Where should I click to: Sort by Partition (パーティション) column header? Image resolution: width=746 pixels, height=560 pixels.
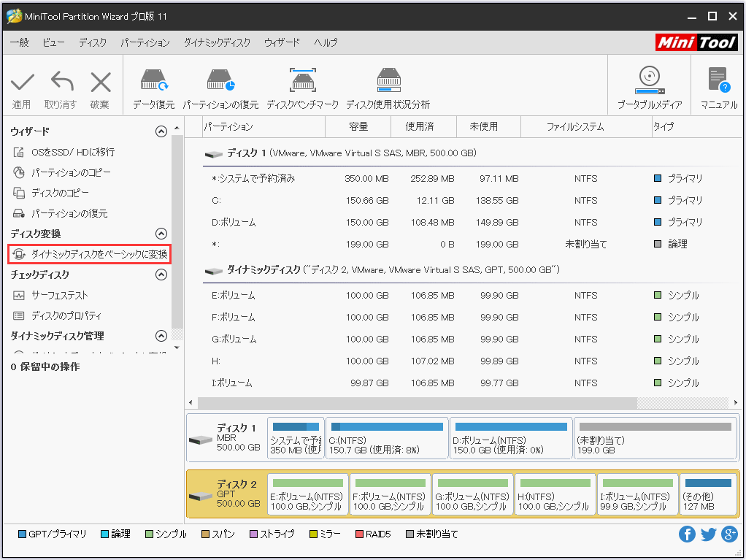264,126
